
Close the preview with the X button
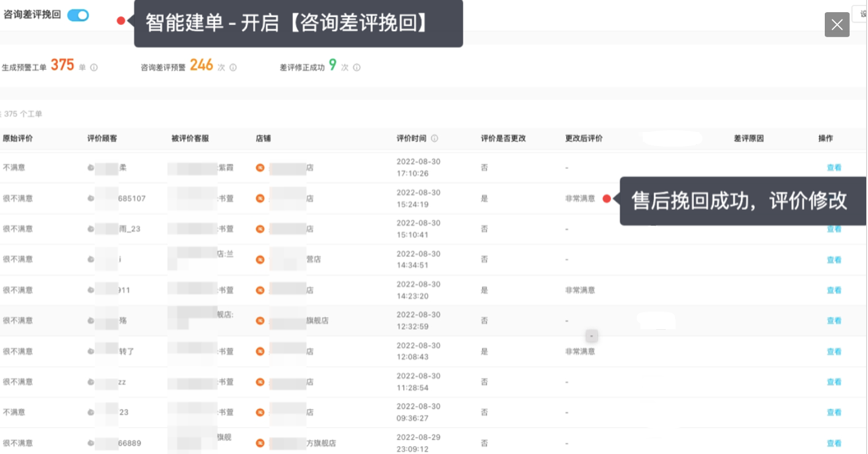click(837, 25)
